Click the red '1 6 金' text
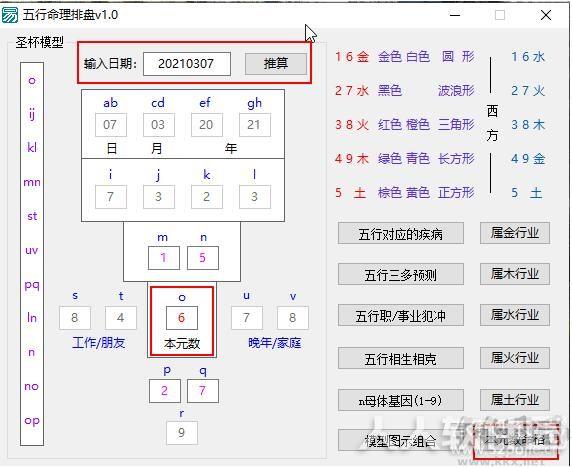The width and height of the screenshot is (572, 468). click(x=352, y=57)
